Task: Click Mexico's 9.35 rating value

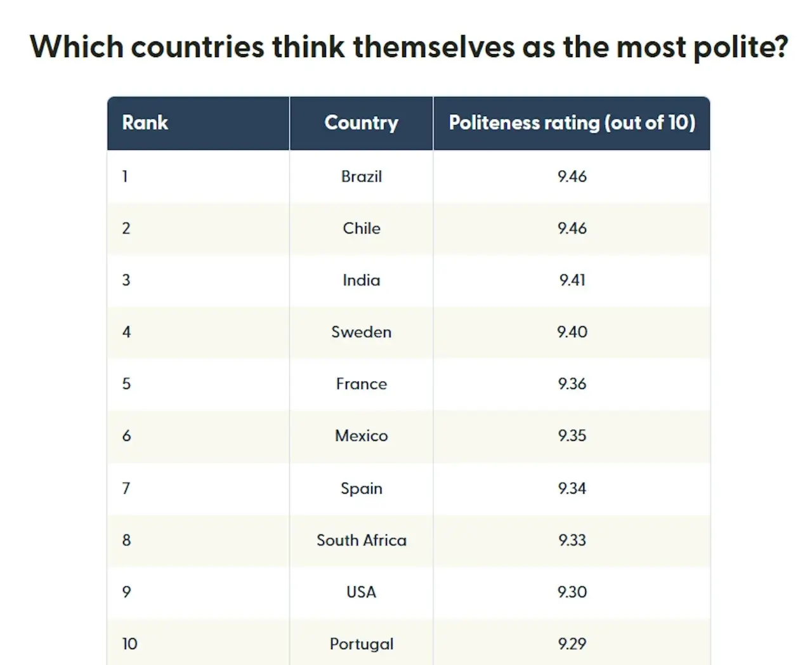Action: (x=572, y=436)
